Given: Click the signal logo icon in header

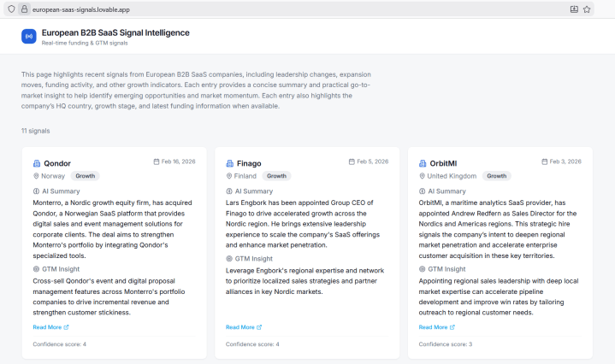Looking at the screenshot, I should point(28,37).
